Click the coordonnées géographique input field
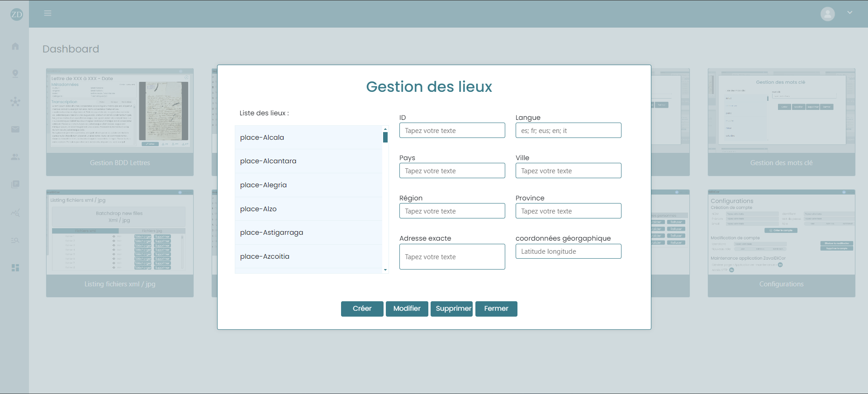 pyautogui.click(x=568, y=252)
